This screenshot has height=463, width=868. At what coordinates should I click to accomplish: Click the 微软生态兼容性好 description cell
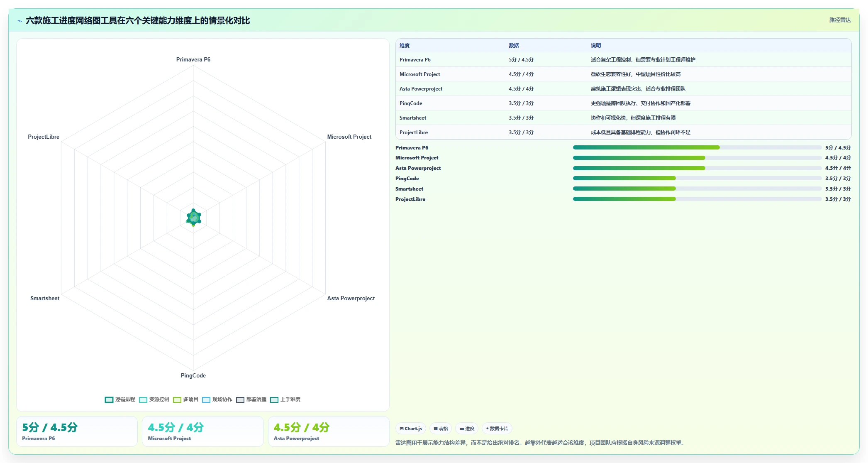(x=636, y=74)
